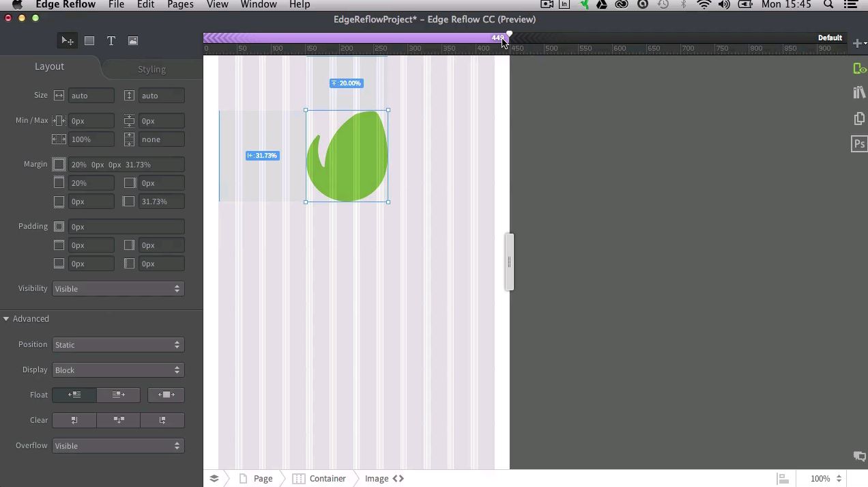Select Container in the breadcrumb
Viewport: 868px width, 487px height.
(328, 479)
